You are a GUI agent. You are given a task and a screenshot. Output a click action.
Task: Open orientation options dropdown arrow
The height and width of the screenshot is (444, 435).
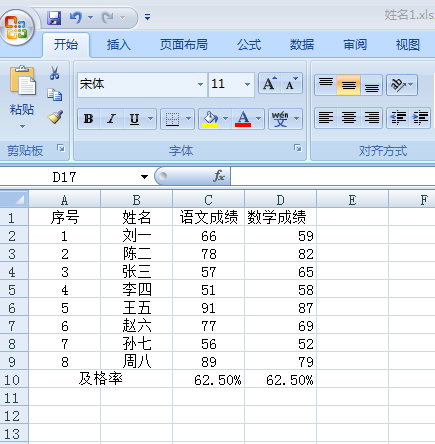coord(411,85)
